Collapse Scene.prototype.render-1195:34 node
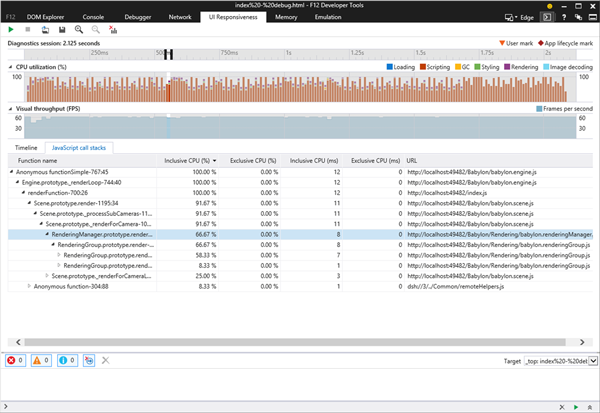This screenshot has height=413, width=600. (29, 203)
